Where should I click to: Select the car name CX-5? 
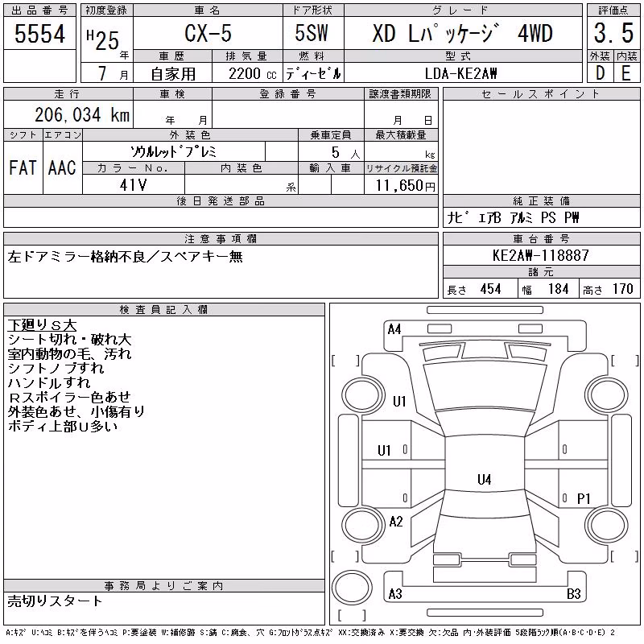pos(208,33)
